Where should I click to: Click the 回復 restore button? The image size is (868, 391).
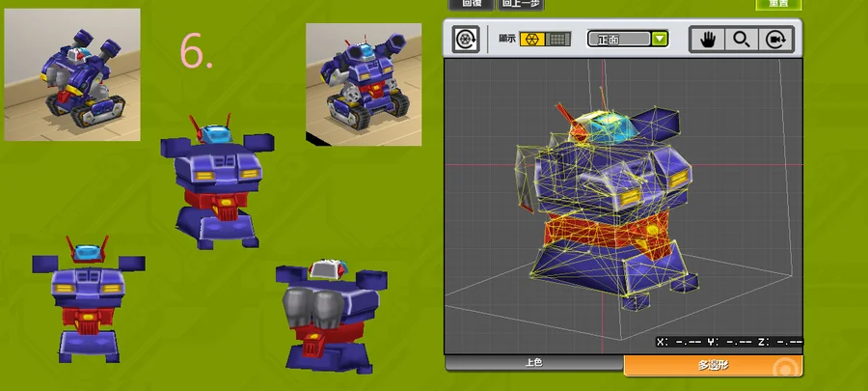[471, 4]
